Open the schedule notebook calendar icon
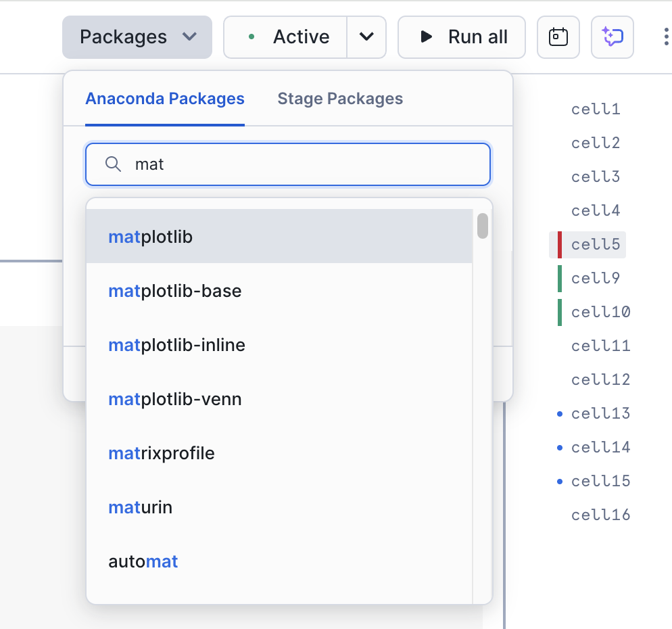Image resolution: width=672 pixels, height=629 pixels. pyautogui.click(x=558, y=37)
